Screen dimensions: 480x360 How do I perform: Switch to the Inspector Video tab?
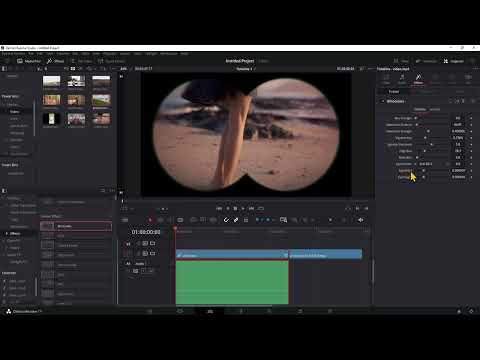(x=386, y=79)
